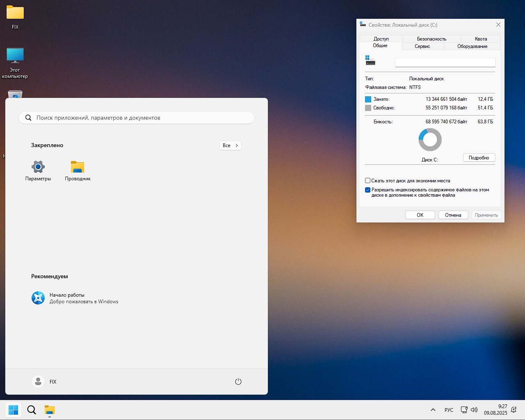The width and height of the screenshot is (525, 420).
Task: Confirm with the ОК button
Action: pyautogui.click(x=420, y=215)
